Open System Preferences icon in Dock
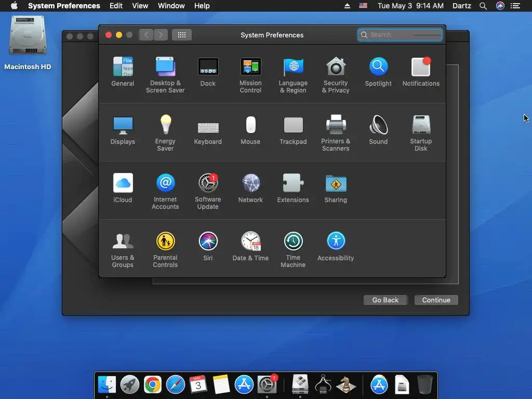 coord(267,384)
